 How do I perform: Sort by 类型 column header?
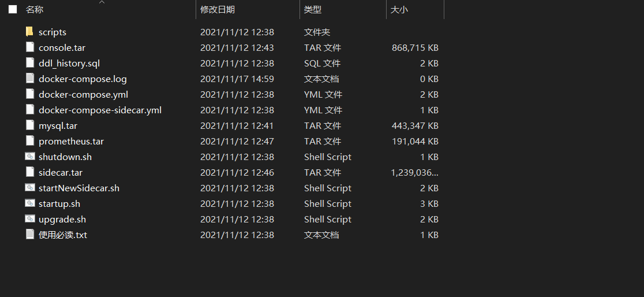[x=313, y=10]
